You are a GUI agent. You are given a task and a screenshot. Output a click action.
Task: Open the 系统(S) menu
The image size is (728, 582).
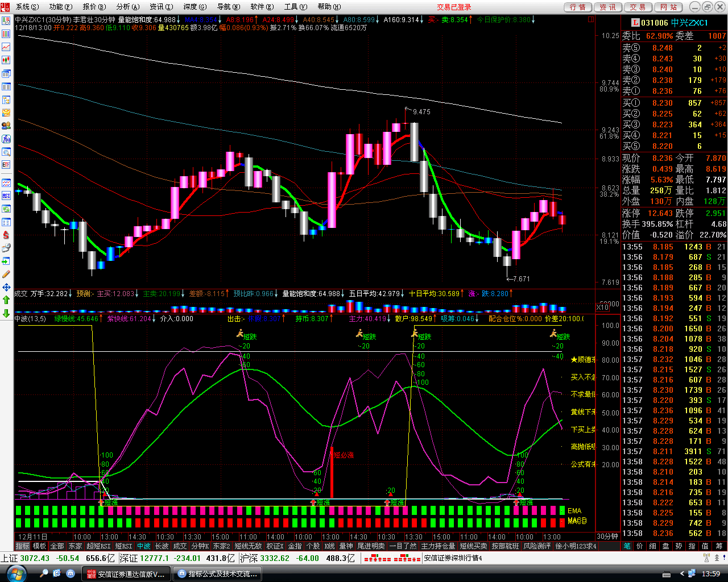click(27, 7)
